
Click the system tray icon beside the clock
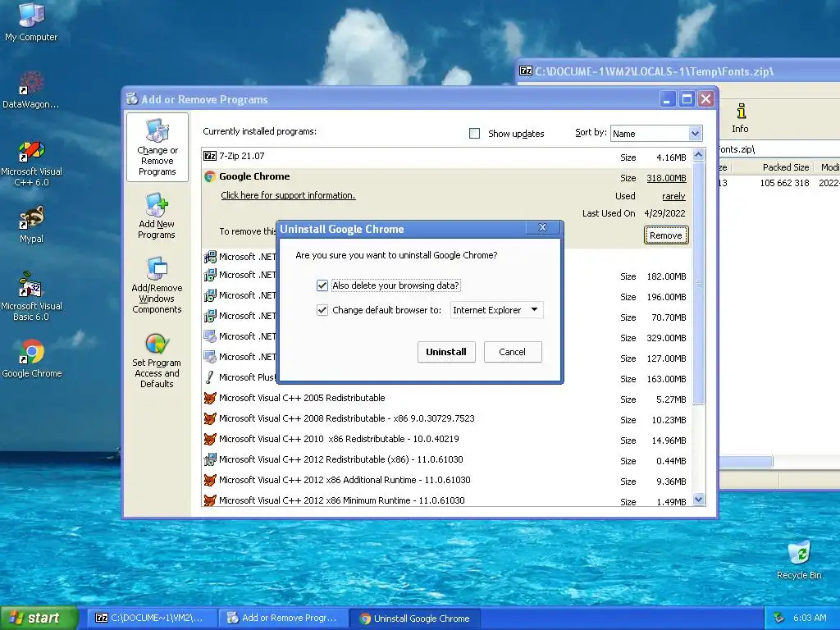(x=779, y=618)
